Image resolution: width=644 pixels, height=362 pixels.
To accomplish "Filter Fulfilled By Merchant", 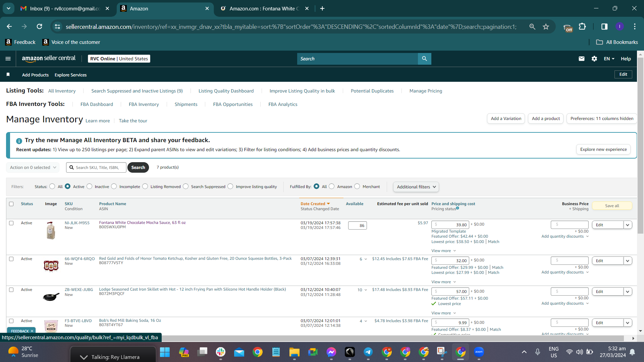I will tap(357, 186).
